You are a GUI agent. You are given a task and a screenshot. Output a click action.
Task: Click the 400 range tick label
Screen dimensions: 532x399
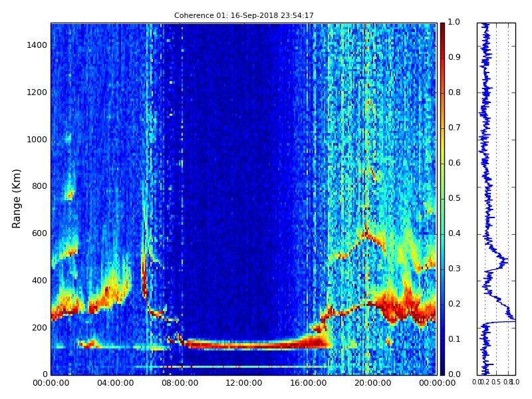(x=39, y=281)
